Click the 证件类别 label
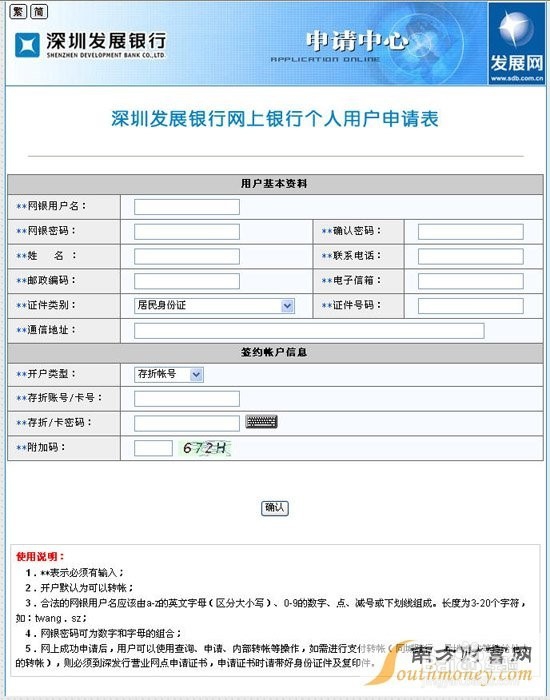Screen dimensions: 550x700 pos(46,305)
